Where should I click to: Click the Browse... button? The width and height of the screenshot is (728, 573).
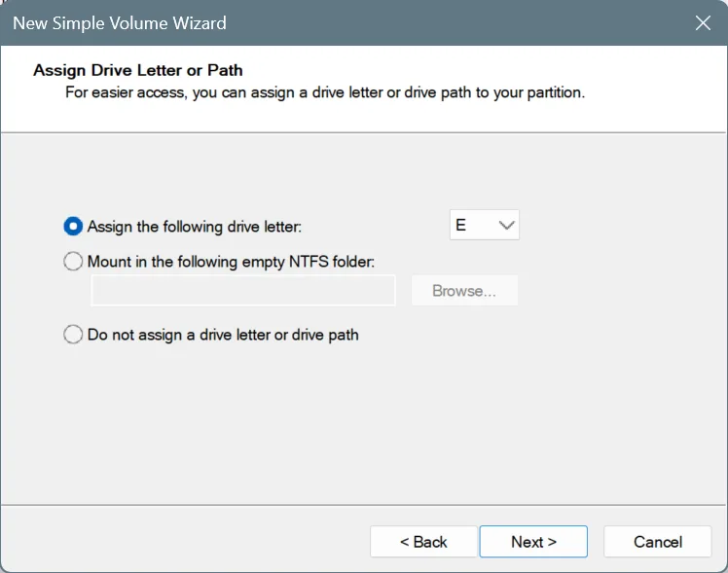click(464, 291)
